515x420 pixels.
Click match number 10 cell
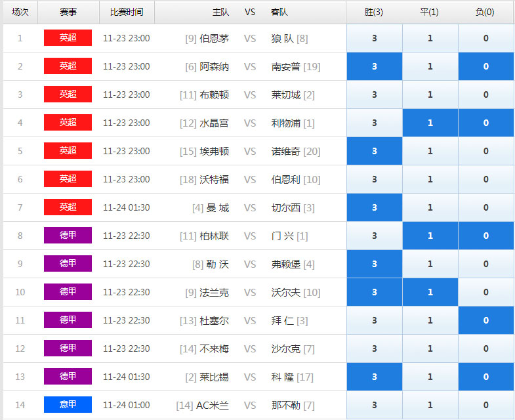pos(20,293)
